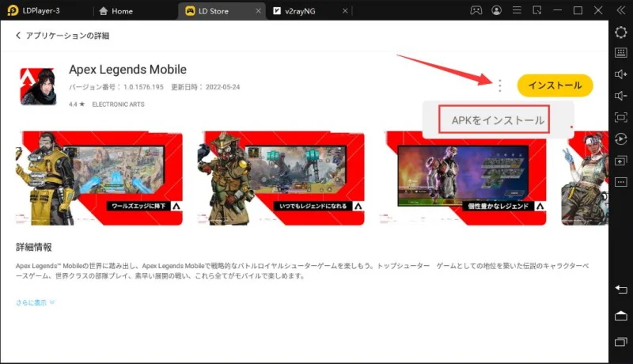633x364 pixels.
Task: Open the 個性豊かなレジェンド screenshot
Action: (x=463, y=178)
